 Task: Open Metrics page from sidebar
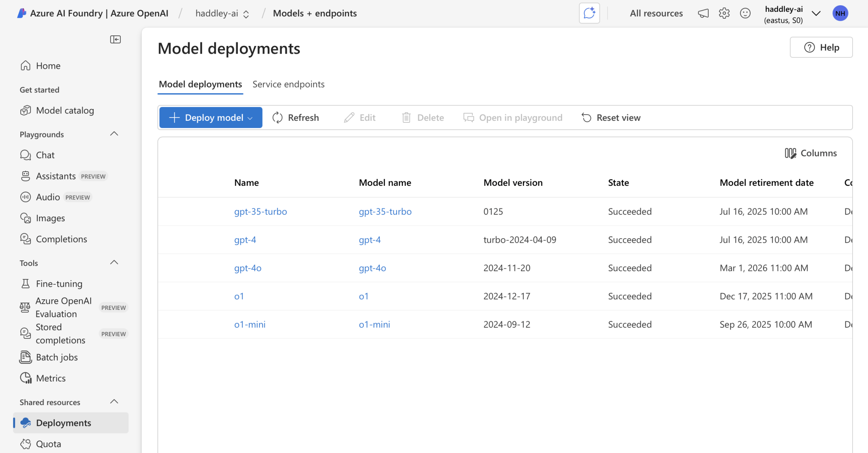pos(50,378)
